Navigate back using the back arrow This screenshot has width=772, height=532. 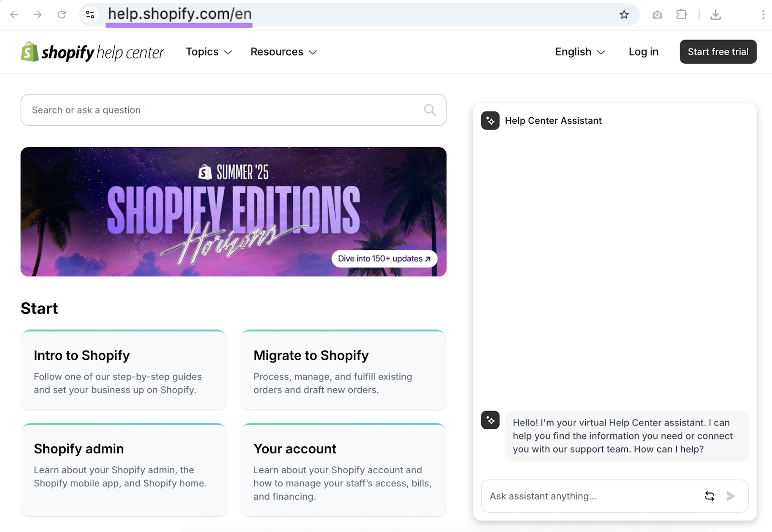pos(14,14)
